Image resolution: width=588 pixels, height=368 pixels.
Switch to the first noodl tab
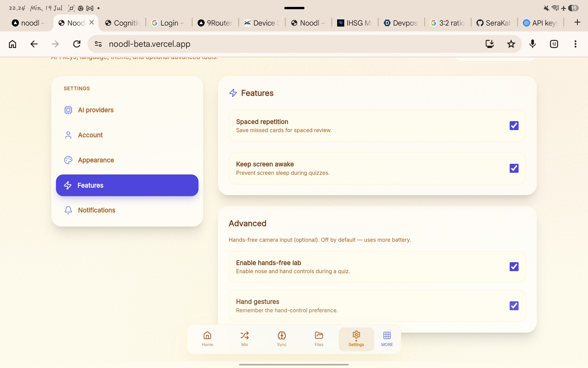29,23
